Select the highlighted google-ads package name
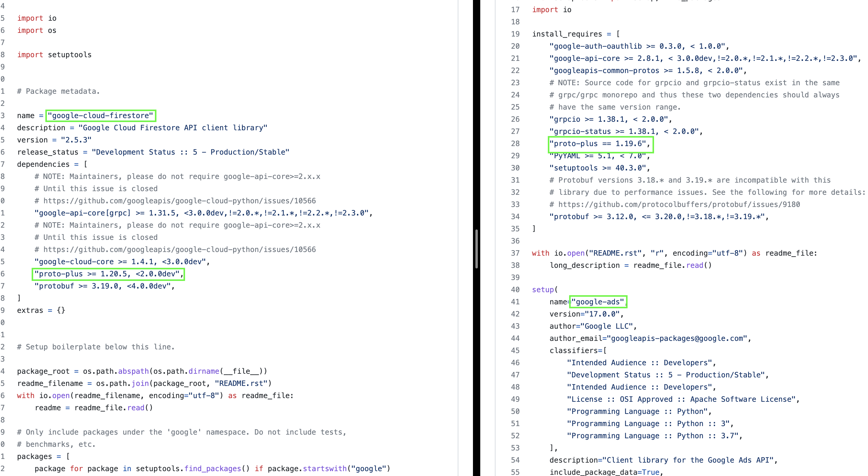The height and width of the screenshot is (476, 868). click(x=598, y=302)
